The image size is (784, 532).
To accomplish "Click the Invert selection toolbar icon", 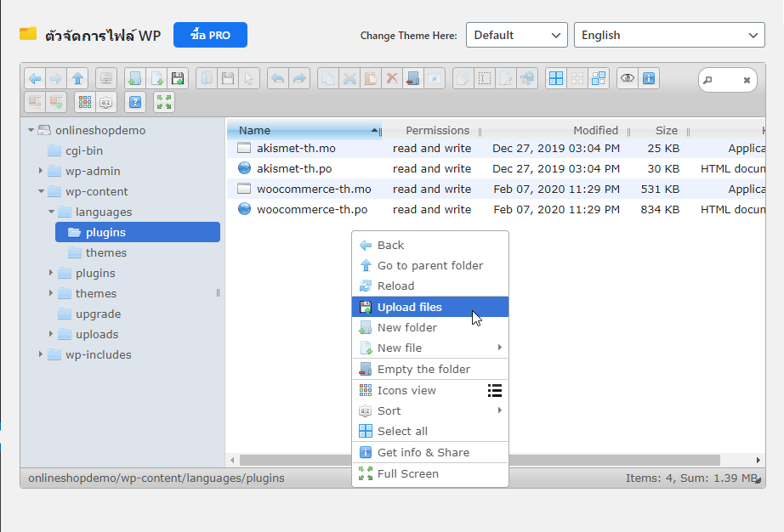I will (x=599, y=78).
